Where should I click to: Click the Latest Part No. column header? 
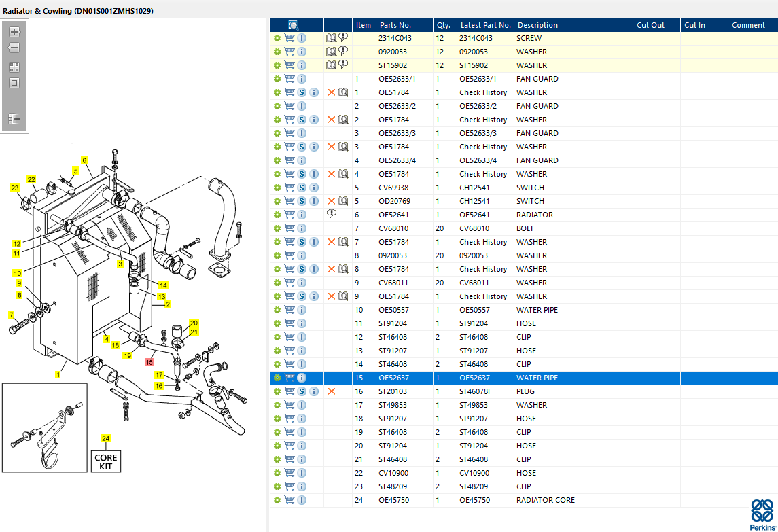coord(484,25)
